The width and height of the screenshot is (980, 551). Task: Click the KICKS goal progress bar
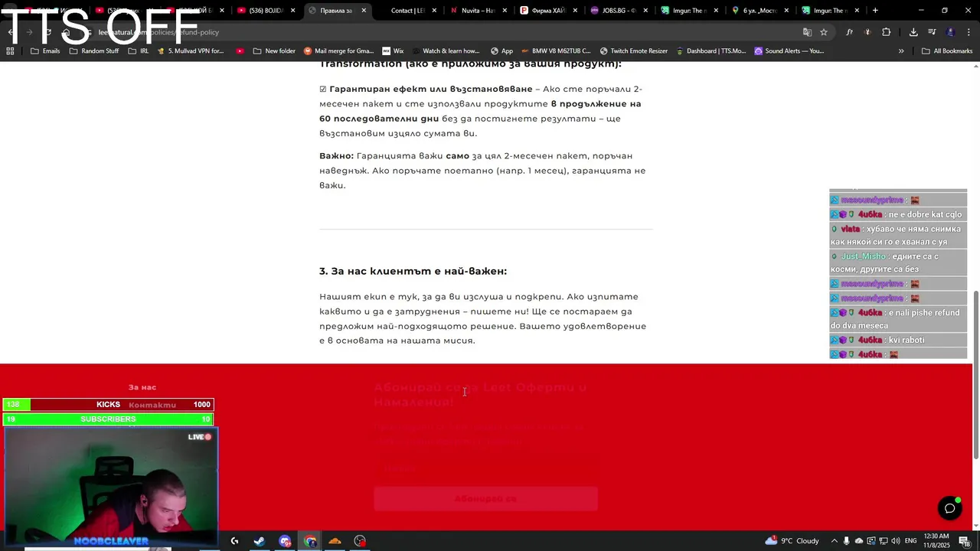[x=108, y=405]
